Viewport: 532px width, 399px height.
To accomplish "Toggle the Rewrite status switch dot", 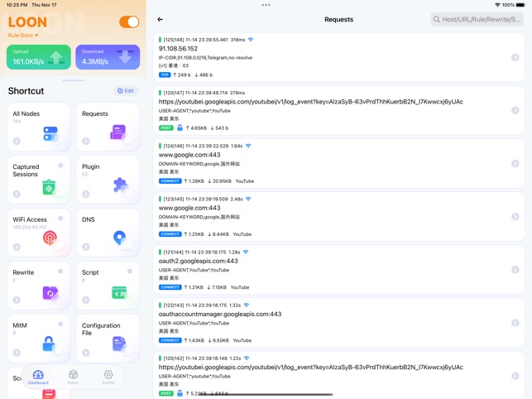I will tap(60, 272).
